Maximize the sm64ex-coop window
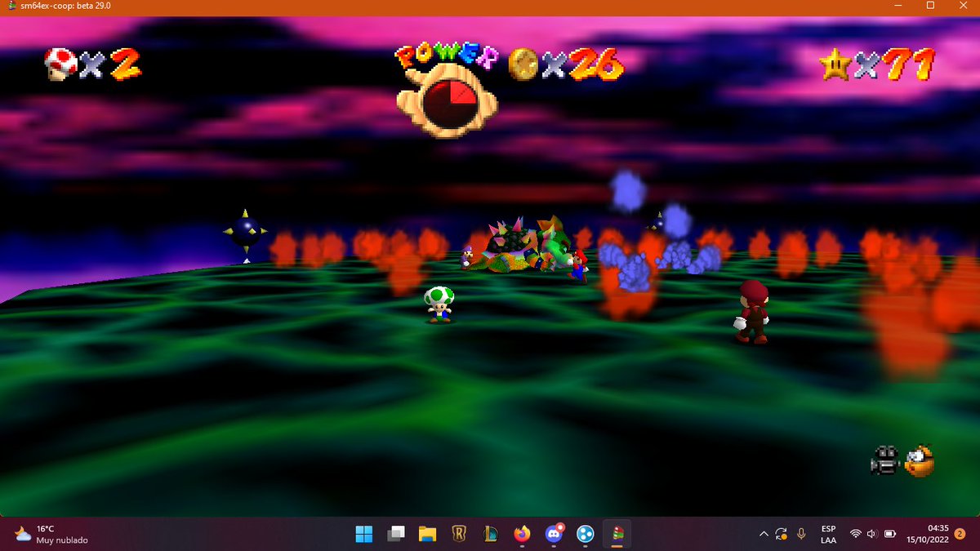 [x=930, y=5]
